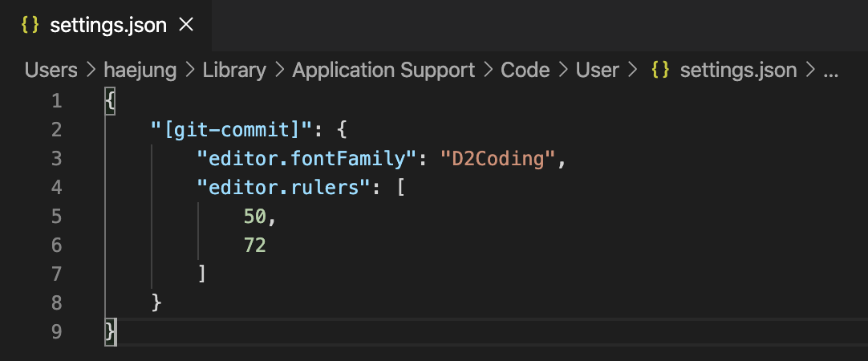Open the Code breadcrumb segment
Viewport: 868px width, 361px height.
point(525,71)
